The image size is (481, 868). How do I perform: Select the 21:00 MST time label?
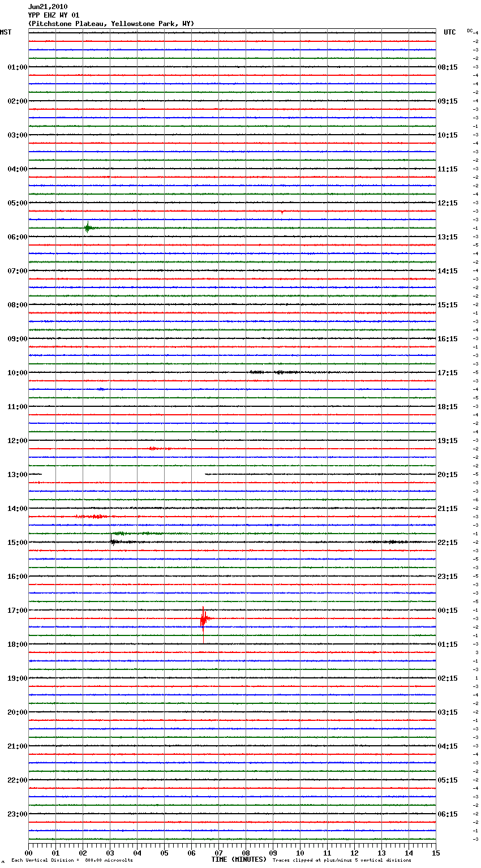pyautogui.click(x=18, y=746)
